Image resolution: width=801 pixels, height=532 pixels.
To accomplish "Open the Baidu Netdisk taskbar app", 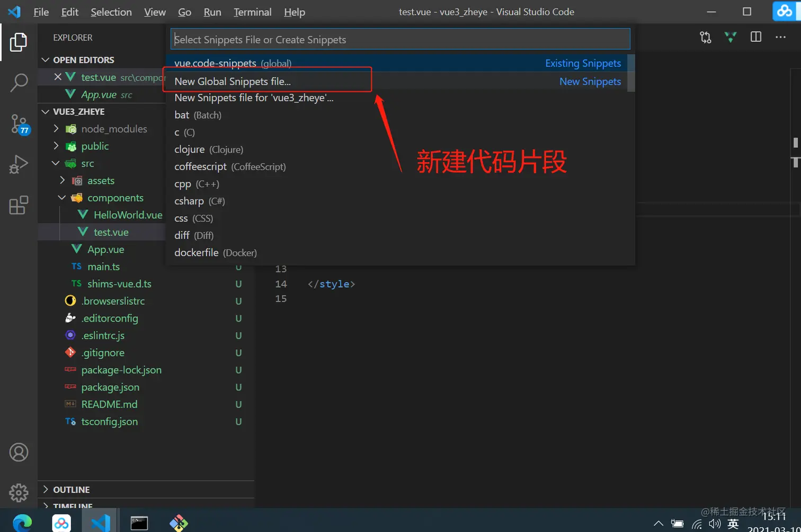I will pyautogui.click(x=61, y=524).
